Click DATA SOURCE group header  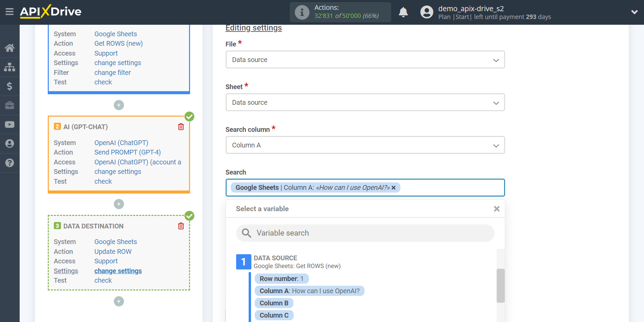[x=275, y=258]
